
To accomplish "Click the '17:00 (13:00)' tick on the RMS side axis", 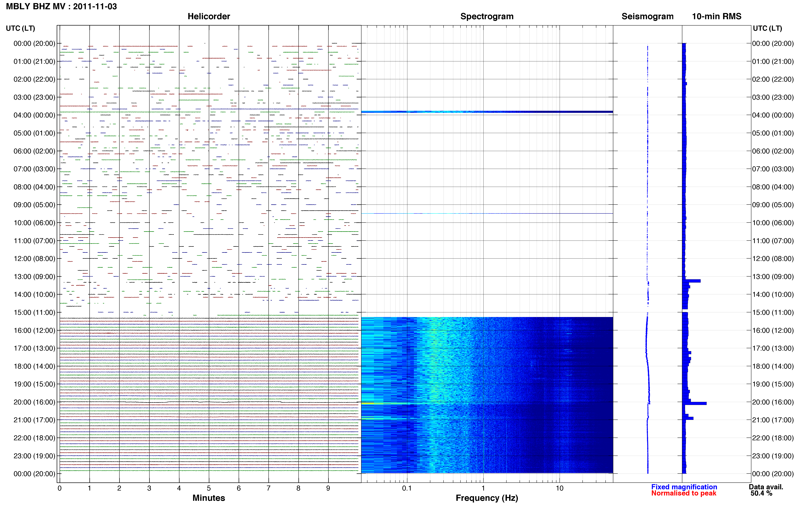I will click(773, 348).
